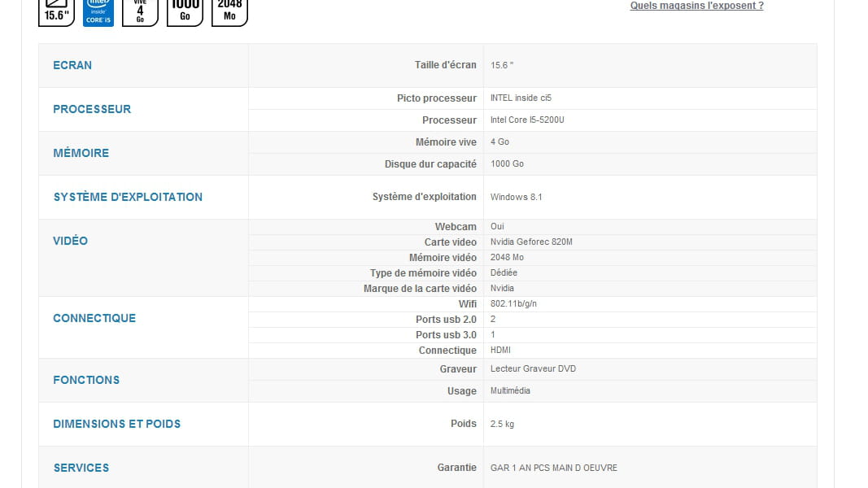This screenshot has height=488, width=868.
Task: Click the 'GAR 1 AN PCS MAIN D OEUVRE' value
Action: coord(553,468)
